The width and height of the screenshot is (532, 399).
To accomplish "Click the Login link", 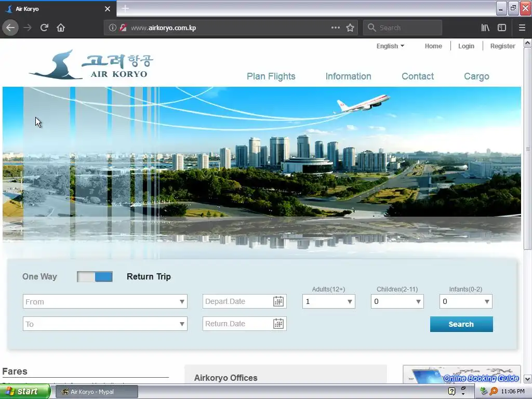I will point(466,46).
